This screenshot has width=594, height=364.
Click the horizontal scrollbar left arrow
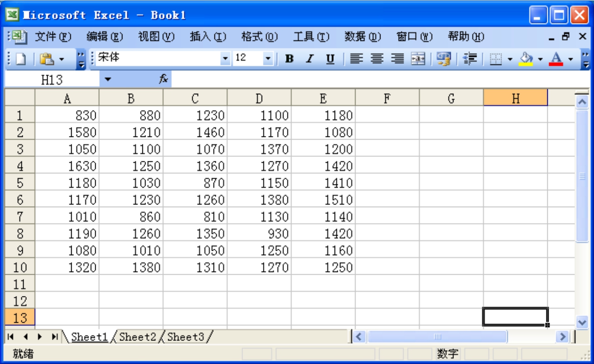[x=360, y=337]
